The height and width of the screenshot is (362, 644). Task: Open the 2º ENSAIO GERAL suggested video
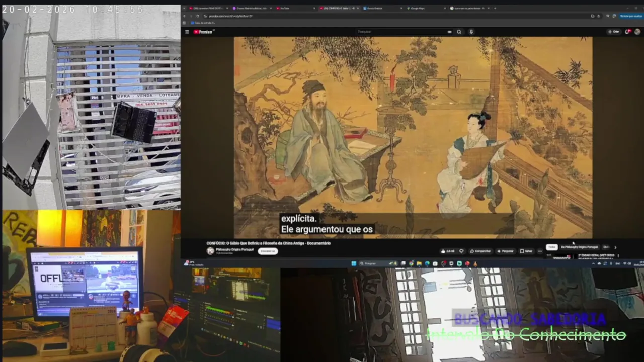[x=596, y=255]
